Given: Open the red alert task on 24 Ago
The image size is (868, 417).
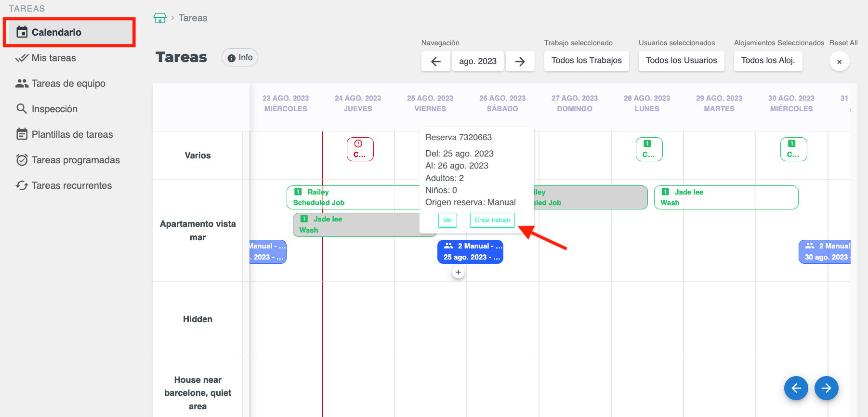Looking at the screenshot, I should tap(360, 149).
